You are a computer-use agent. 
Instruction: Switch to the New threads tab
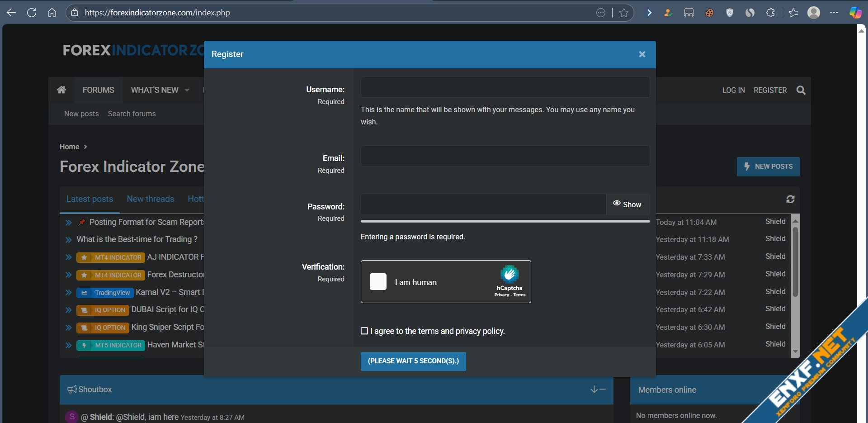click(151, 199)
